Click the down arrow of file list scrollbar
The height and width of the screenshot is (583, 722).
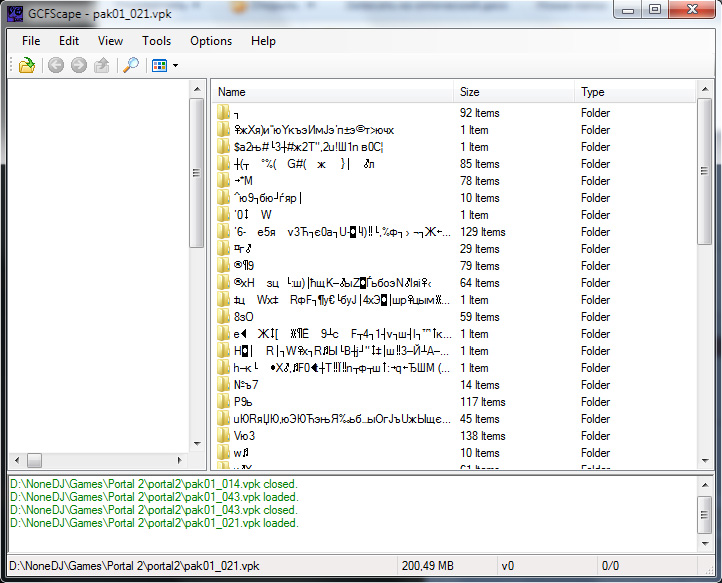point(705,461)
